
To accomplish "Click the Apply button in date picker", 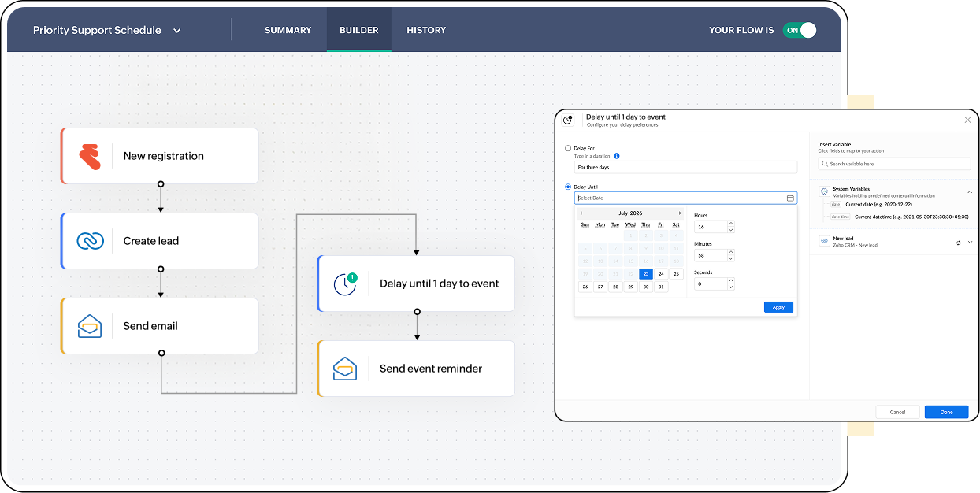I will 778,307.
